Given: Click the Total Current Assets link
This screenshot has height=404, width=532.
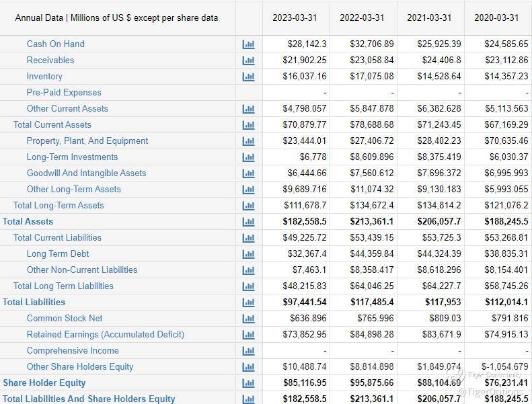Looking at the screenshot, I should pos(52,124).
